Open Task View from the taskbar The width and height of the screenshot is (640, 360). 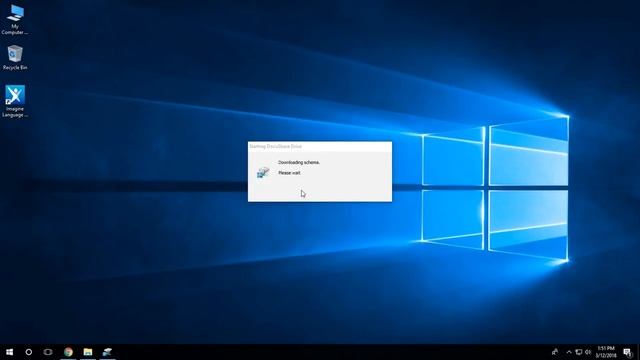(48, 352)
